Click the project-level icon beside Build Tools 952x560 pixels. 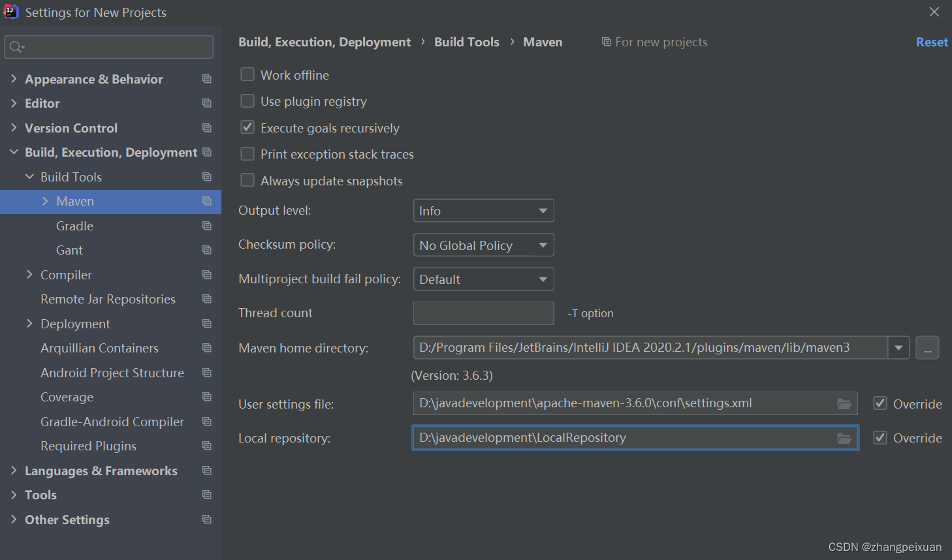click(x=207, y=177)
